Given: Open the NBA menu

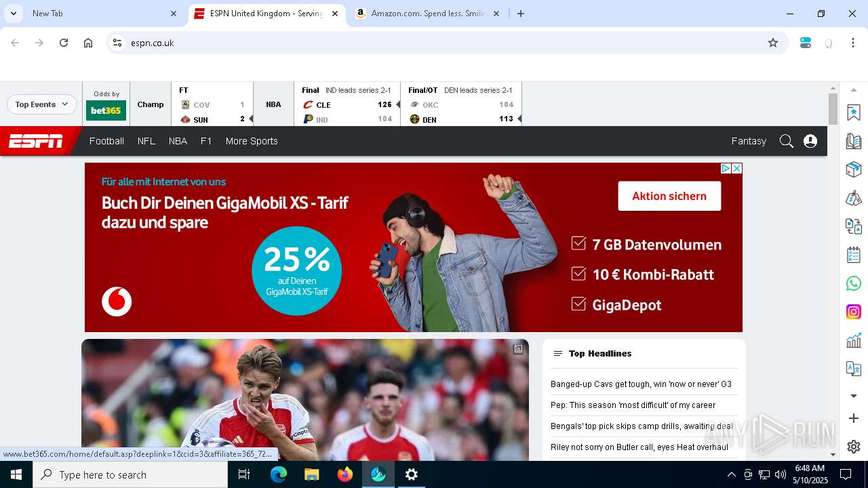Looking at the screenshot, I should coord(178,141).
